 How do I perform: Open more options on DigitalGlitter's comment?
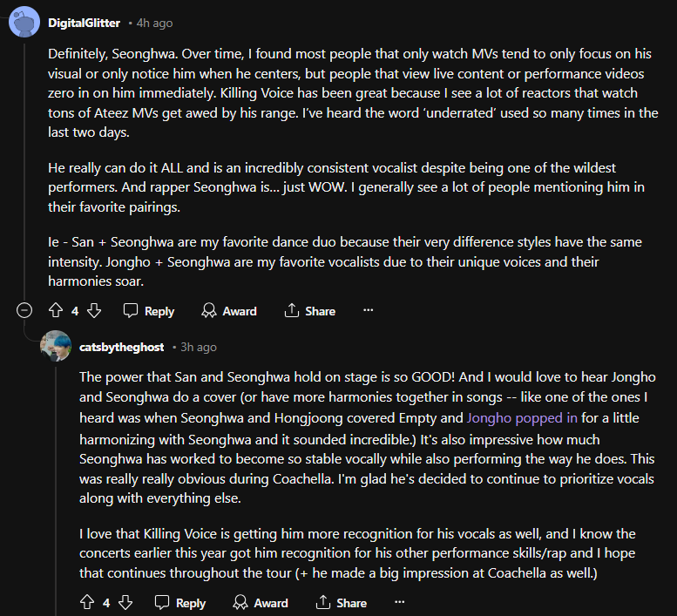368,311
